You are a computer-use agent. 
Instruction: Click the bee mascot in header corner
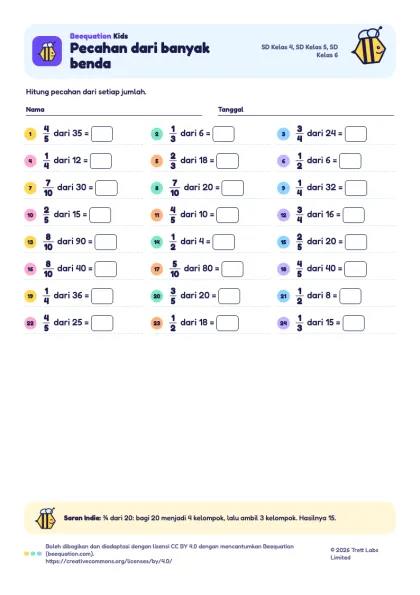(x=369, y=45)
